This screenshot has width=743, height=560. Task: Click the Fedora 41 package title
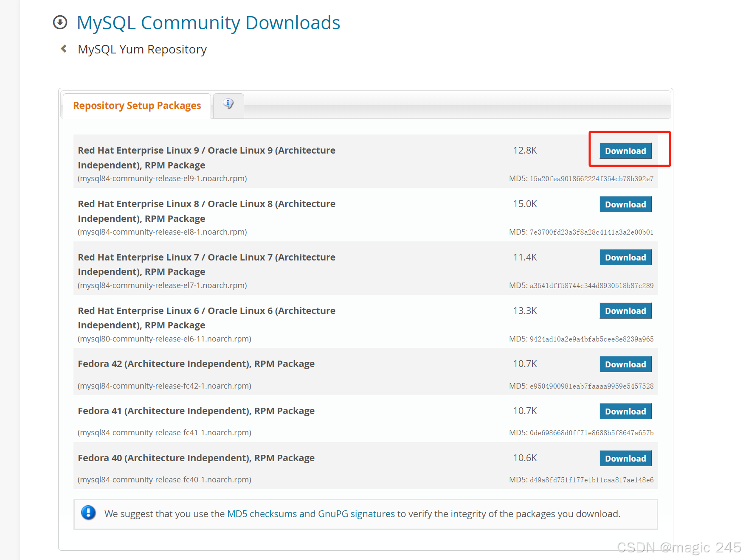click(x=196, y=411)
